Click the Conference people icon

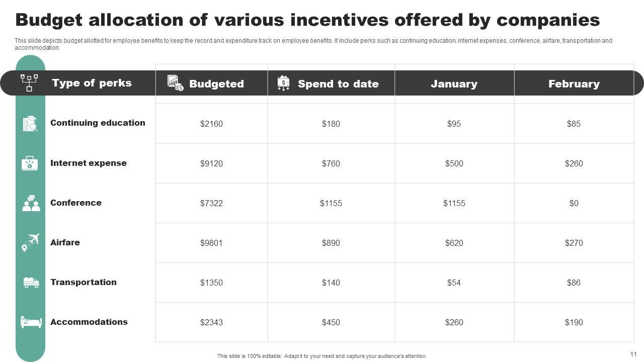pos(31,203)
